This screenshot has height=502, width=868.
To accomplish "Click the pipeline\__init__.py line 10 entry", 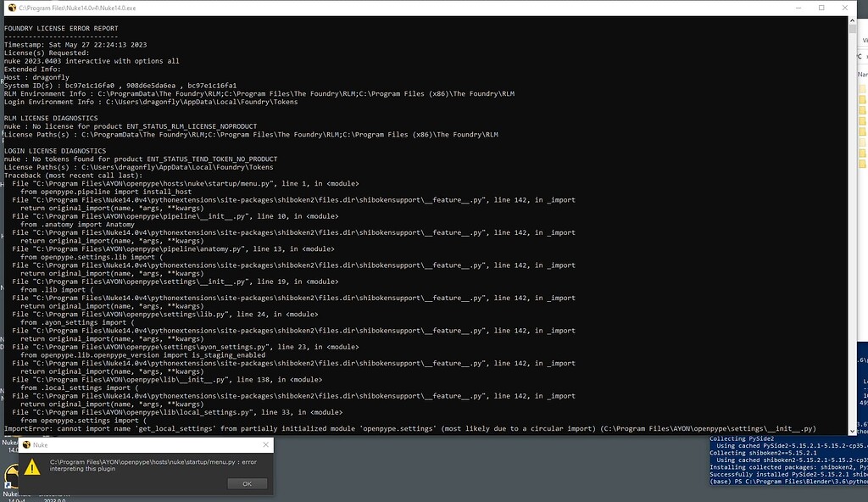I will pos(175,216).
